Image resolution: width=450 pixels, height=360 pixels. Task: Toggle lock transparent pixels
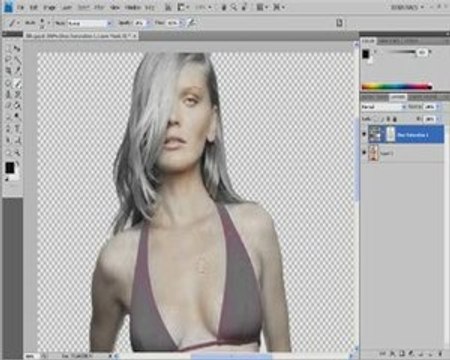pos(377,119)
